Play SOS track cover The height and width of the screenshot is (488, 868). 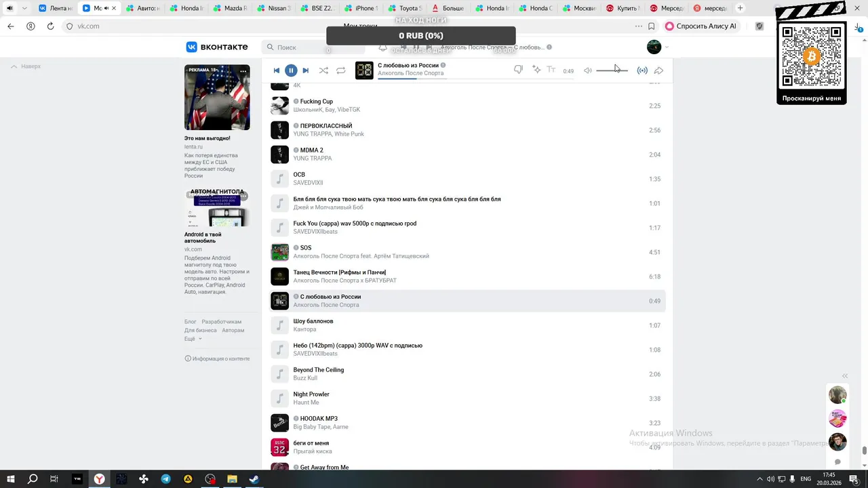tap(280, 252)
